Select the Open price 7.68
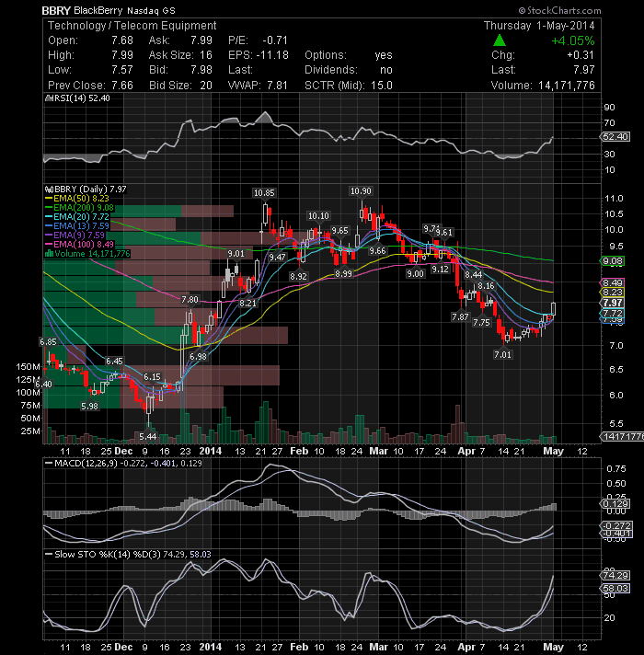 122,40
